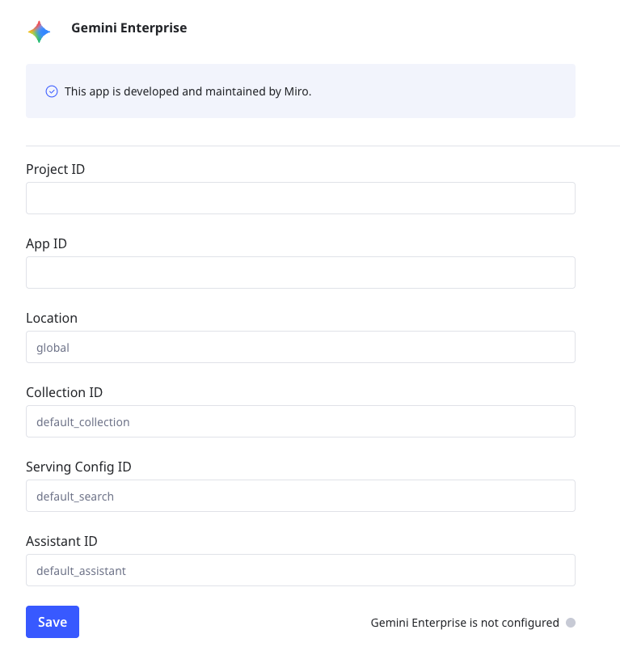Focus the App ID input field

301,273
